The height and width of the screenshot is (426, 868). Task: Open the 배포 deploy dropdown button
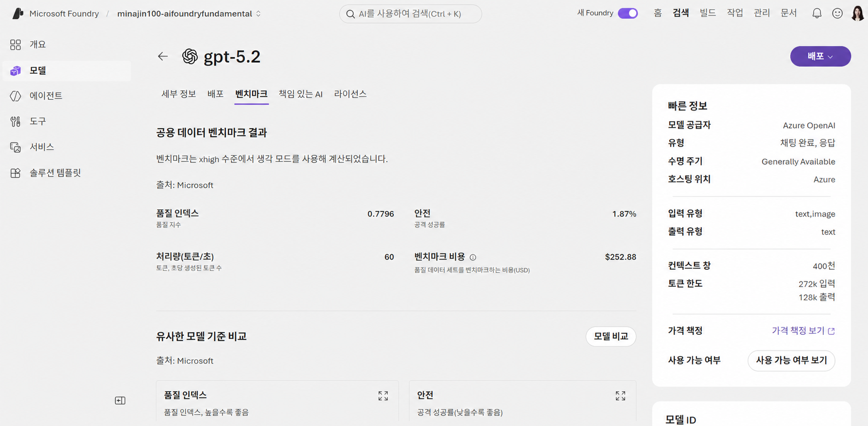click(821, 56)
